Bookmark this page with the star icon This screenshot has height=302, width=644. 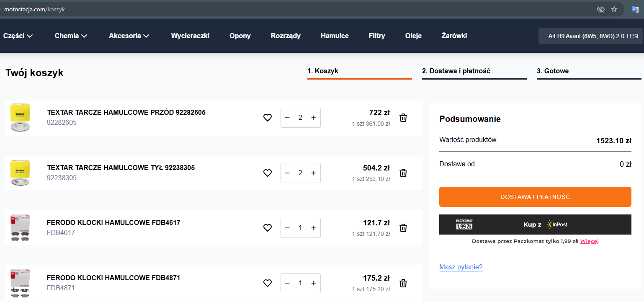click(614, 9)
